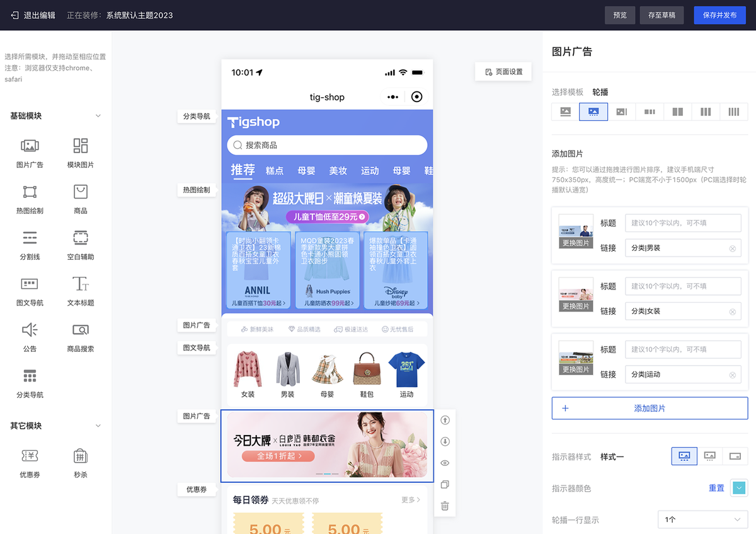Select the 图文导航 label tab beside preview

point(197,348)
